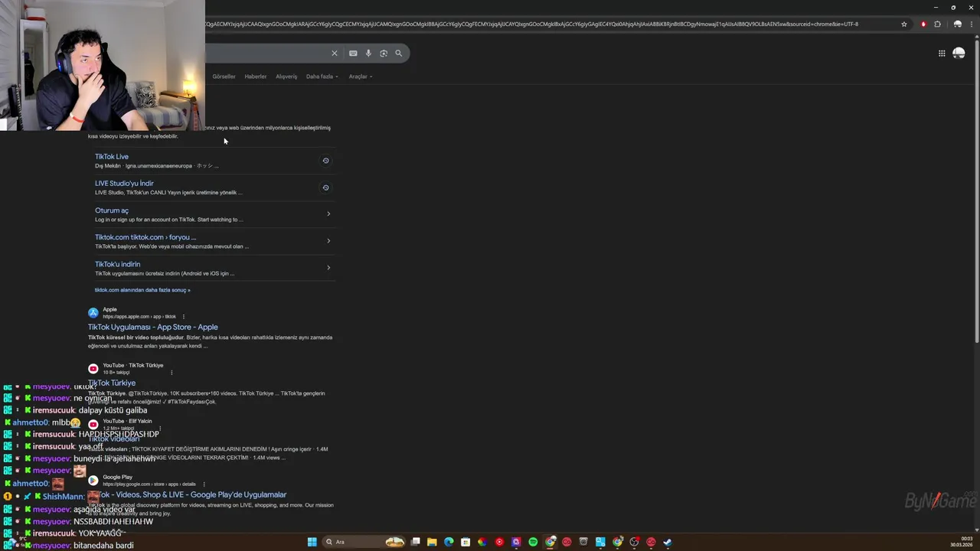Open the taskbar clock and date
This screenshot has height=551, width=980.
tap(961, 542)
